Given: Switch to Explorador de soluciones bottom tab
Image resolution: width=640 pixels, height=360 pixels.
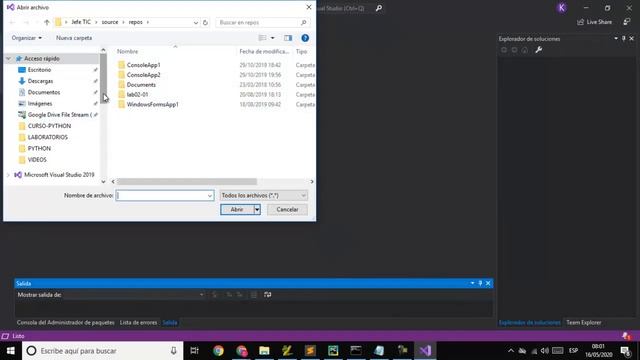Looking at the screenshot, I should [x=529, y=322].
